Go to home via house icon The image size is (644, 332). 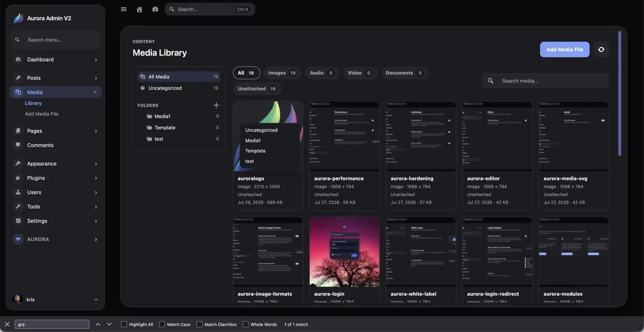click(139, 9)
